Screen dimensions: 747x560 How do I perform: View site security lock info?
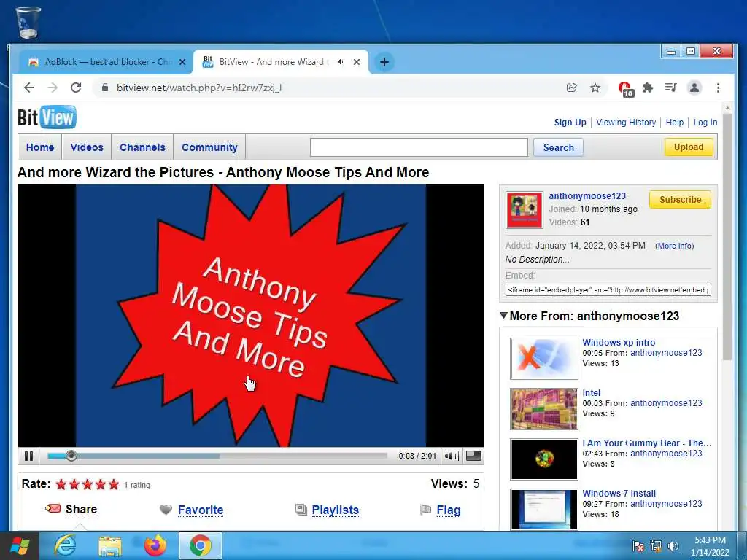point(105,87)
